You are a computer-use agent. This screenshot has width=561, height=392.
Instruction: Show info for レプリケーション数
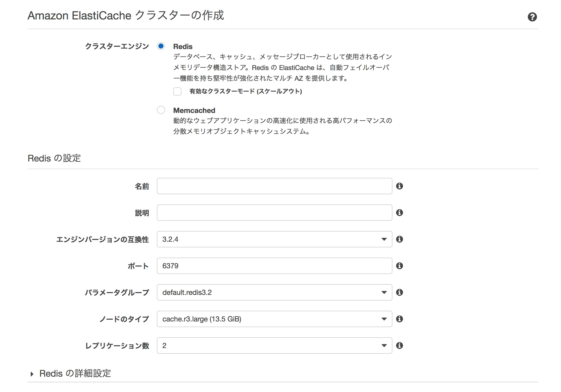400,345
